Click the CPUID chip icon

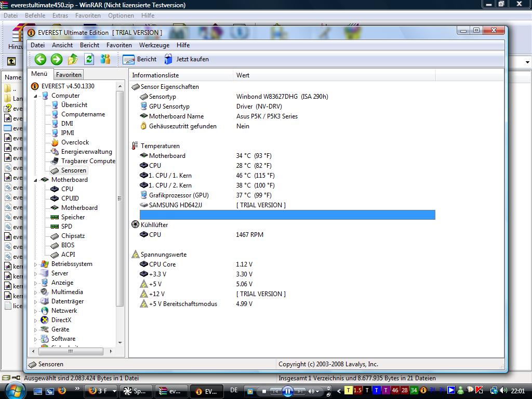(55, 198)
